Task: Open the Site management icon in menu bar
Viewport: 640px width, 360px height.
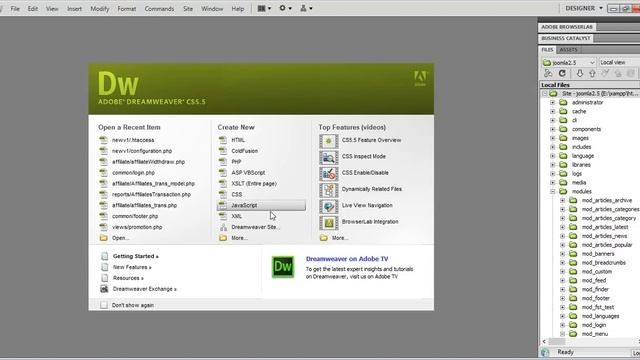Action: tap(306, 8)
